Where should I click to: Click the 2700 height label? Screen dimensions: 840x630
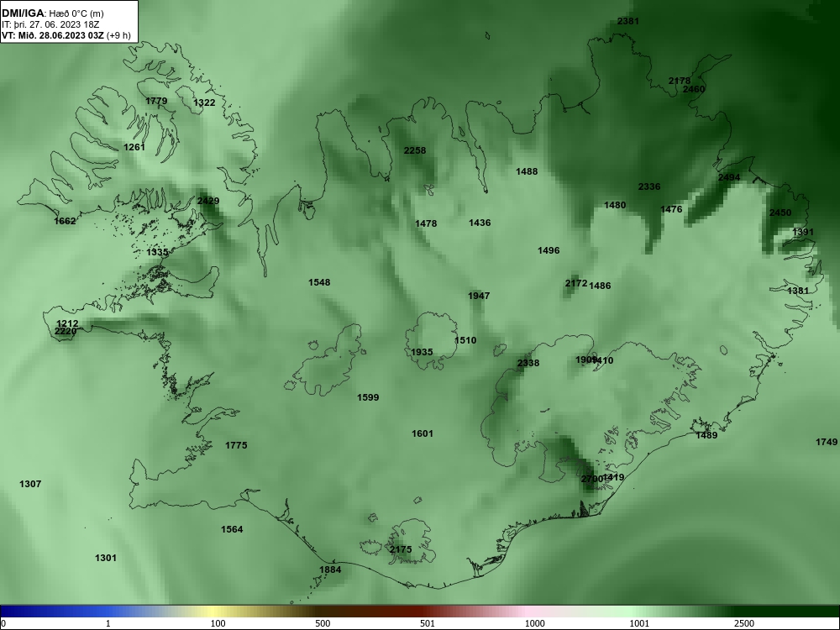pos(591,479)
